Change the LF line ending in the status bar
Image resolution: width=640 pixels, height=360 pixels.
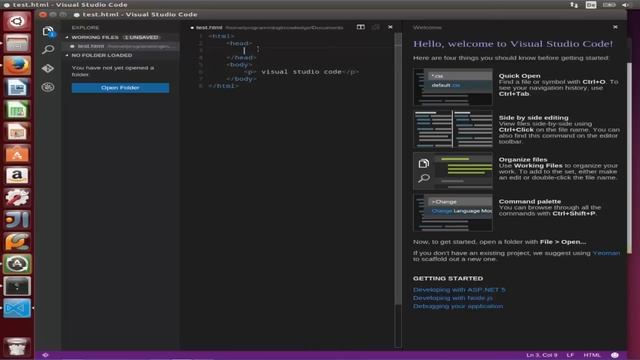tap(570, 355)
